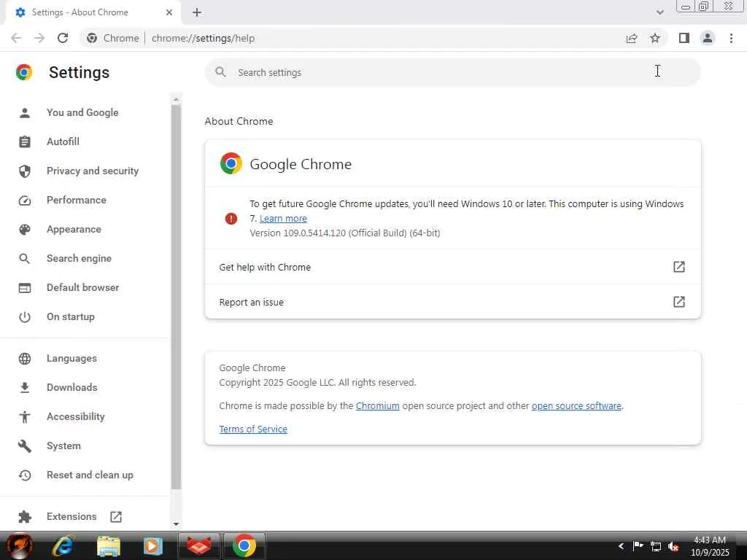Go to Default browser section

[83, 287]
